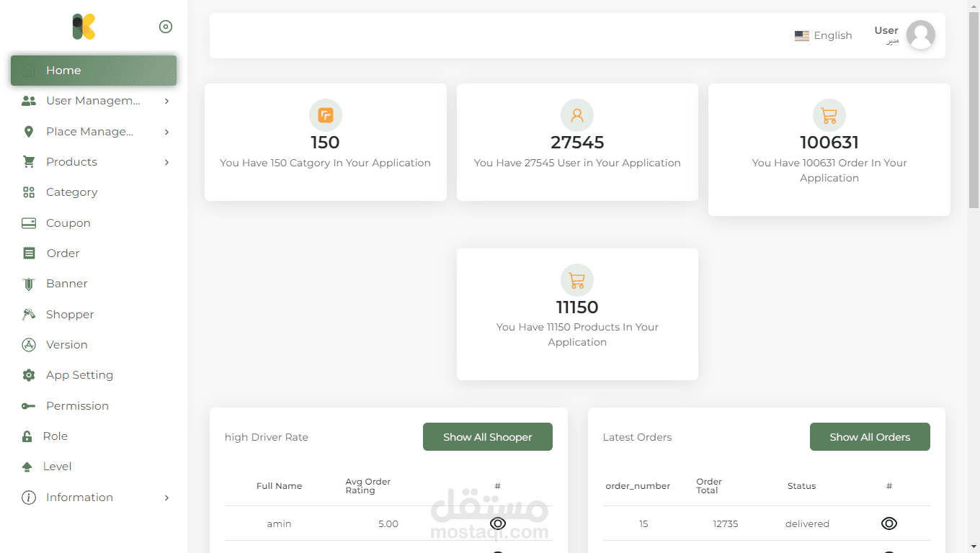Open the Category menu item
The width and height of the screenshot is (980, 553).
tap(94, 192)
